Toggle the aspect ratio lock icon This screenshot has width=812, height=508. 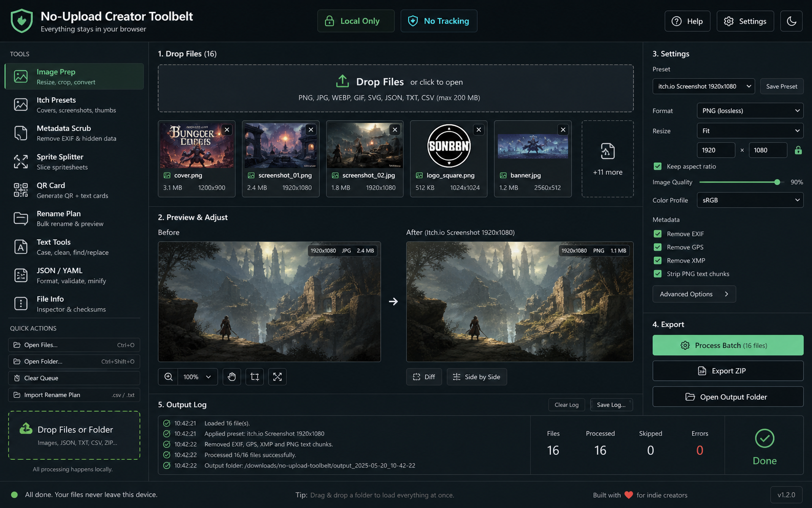pos(798,150)
